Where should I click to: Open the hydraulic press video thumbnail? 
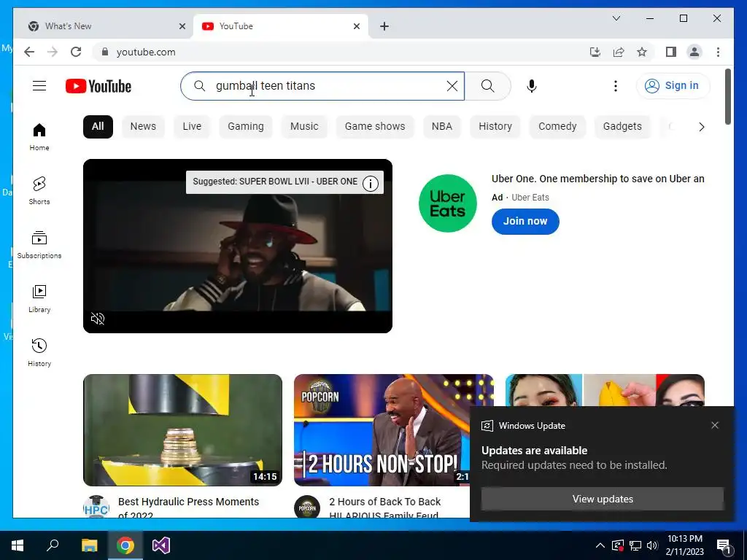point(182,430)
